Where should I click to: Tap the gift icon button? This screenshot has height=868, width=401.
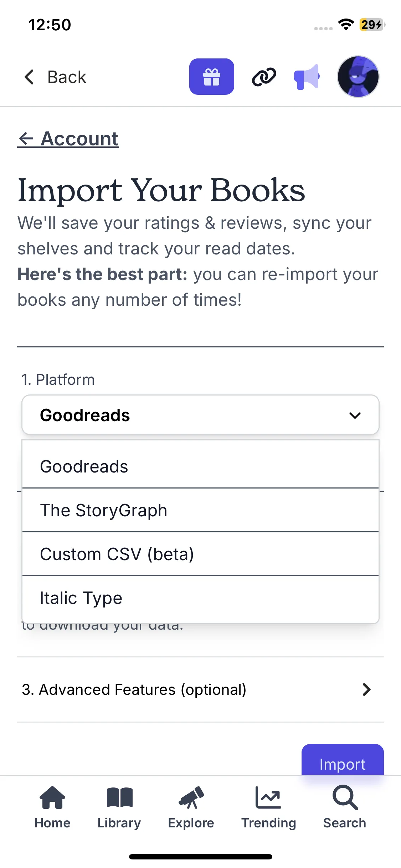click(211, 77)
